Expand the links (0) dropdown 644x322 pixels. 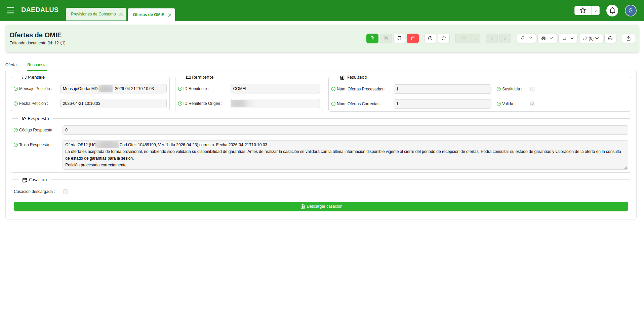pyautogui.click(x=591, y=38)
